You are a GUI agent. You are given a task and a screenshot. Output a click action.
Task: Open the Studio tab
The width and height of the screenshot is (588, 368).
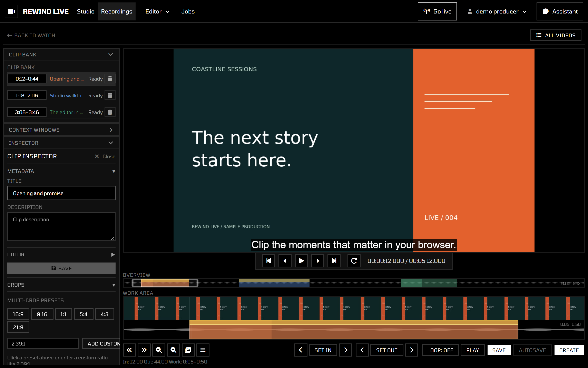point(86,11)
